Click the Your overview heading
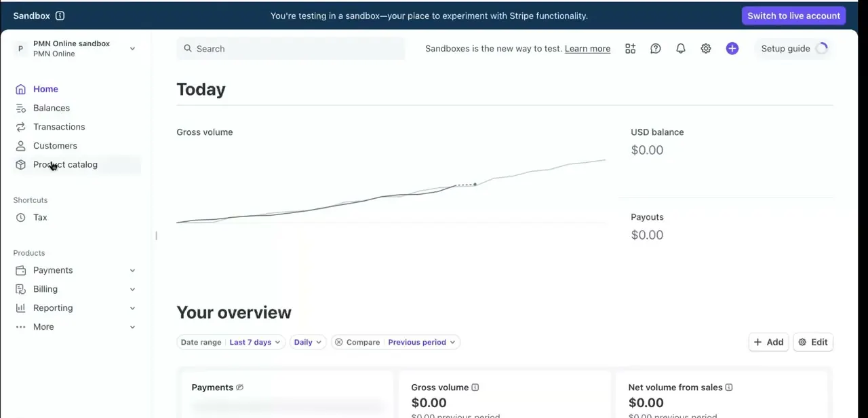The image size is (868, 418). click(x=234, y=313)
